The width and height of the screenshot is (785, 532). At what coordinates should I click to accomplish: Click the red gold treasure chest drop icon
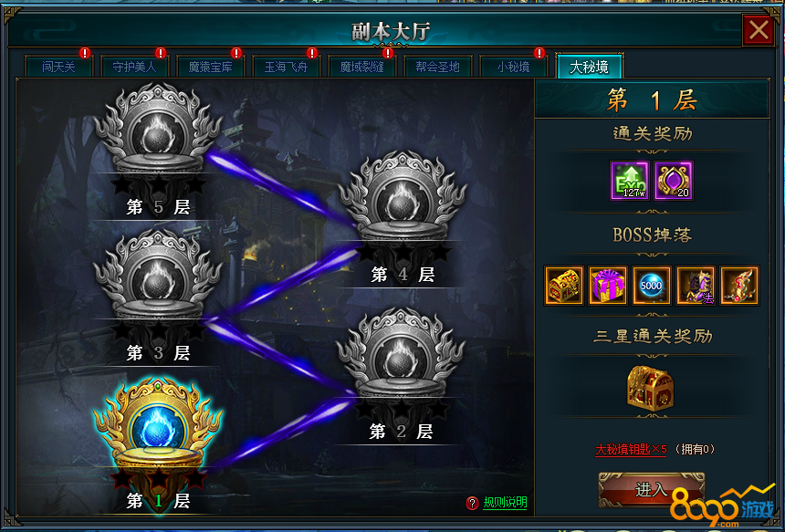(x=564, y=286)
